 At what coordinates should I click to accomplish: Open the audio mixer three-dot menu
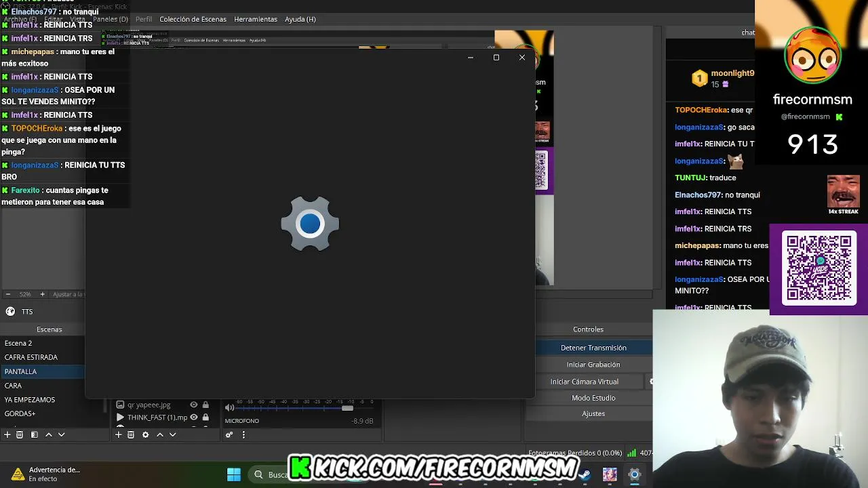[243, 434]
